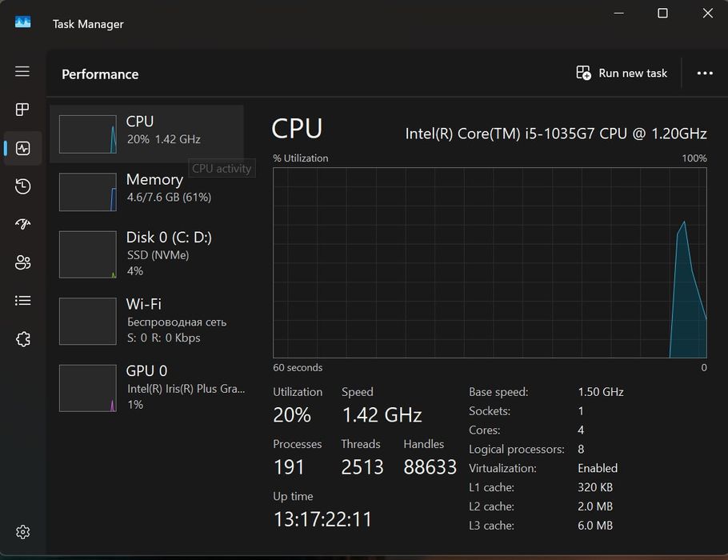Open Task Manager Settings gear
This screenshot has height=560, width=728.
pos(22,532)
